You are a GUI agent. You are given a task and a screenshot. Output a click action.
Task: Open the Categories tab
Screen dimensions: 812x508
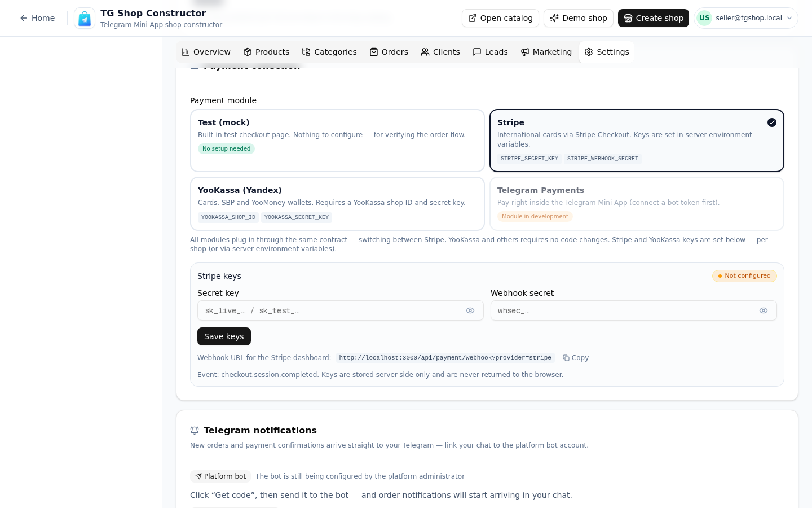coord(329,52)
